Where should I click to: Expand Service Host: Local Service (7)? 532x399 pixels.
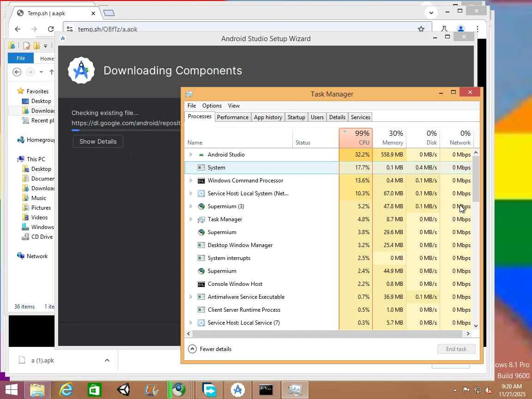tap(191, 323)
